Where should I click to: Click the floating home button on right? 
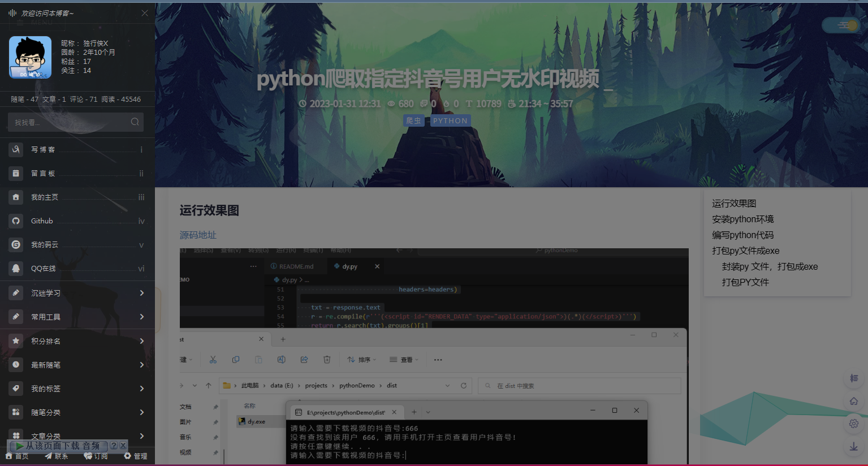(854, 401)
